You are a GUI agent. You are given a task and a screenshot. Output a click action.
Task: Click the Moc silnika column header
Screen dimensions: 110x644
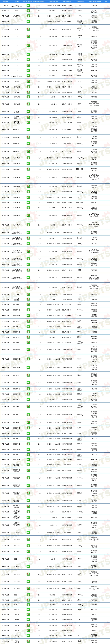67,2
